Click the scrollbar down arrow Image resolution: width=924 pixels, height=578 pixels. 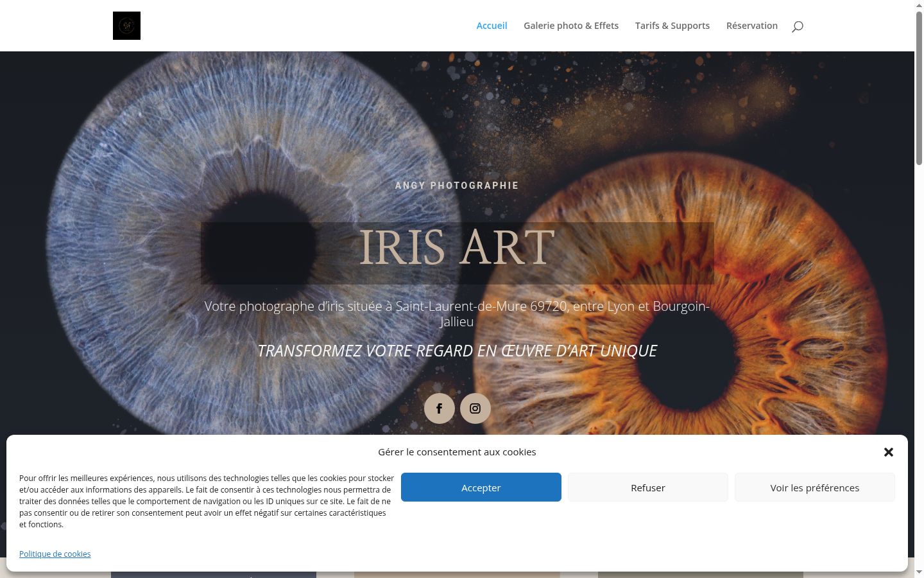(919, 572)
